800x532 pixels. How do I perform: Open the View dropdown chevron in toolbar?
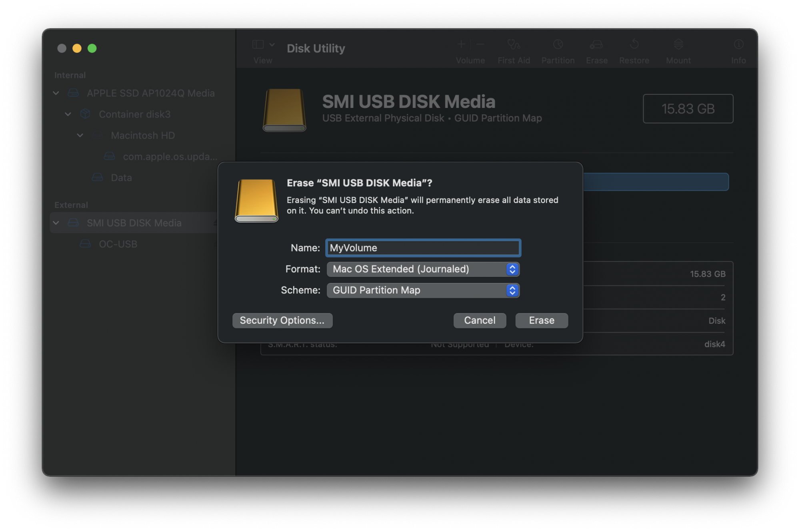(272, 44)
